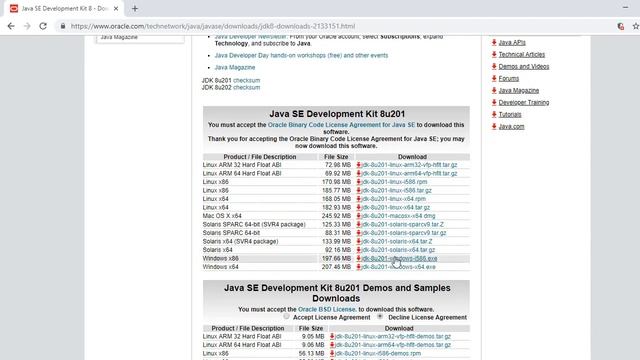Click the Oracle favicon on the tab

(x=14, y=9)
